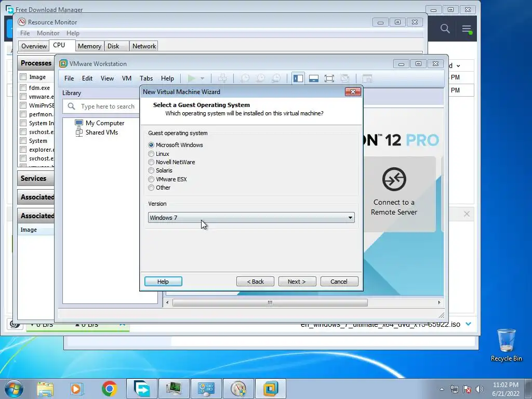Click the Unity mode icon in VMware toolbar
Viewport: 532px width, 399px height.
coord(345,78)
